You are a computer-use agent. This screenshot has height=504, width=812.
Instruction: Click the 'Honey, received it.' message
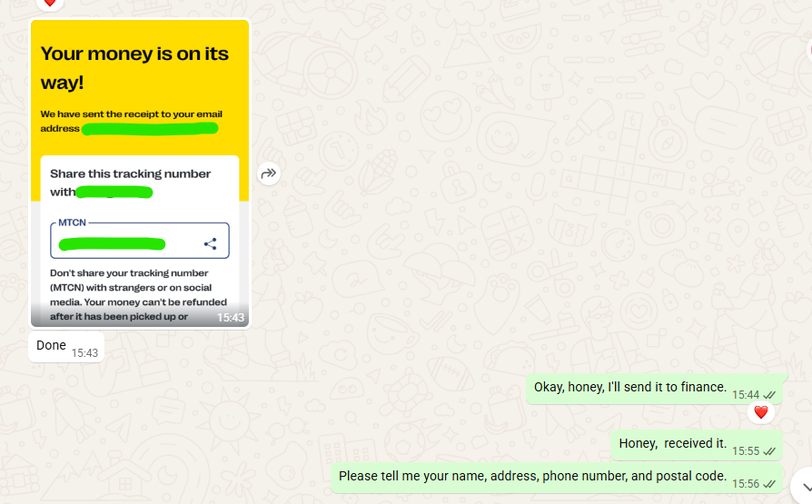pos(697,444)
